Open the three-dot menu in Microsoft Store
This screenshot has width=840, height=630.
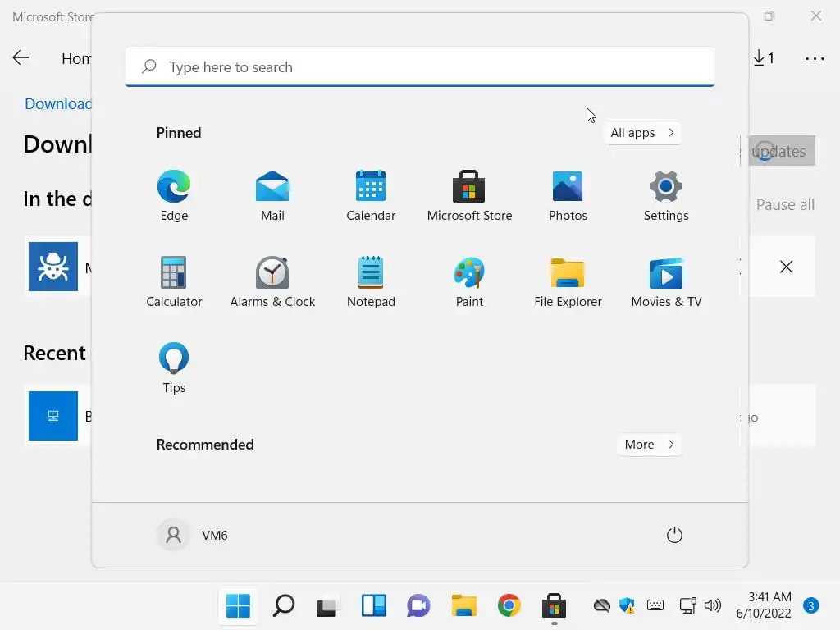[815, 58]
